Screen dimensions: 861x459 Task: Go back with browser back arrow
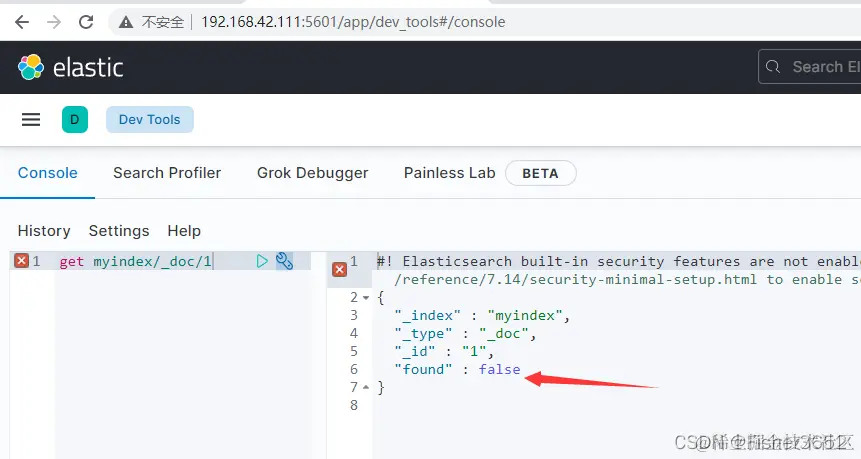coord(22,22)
